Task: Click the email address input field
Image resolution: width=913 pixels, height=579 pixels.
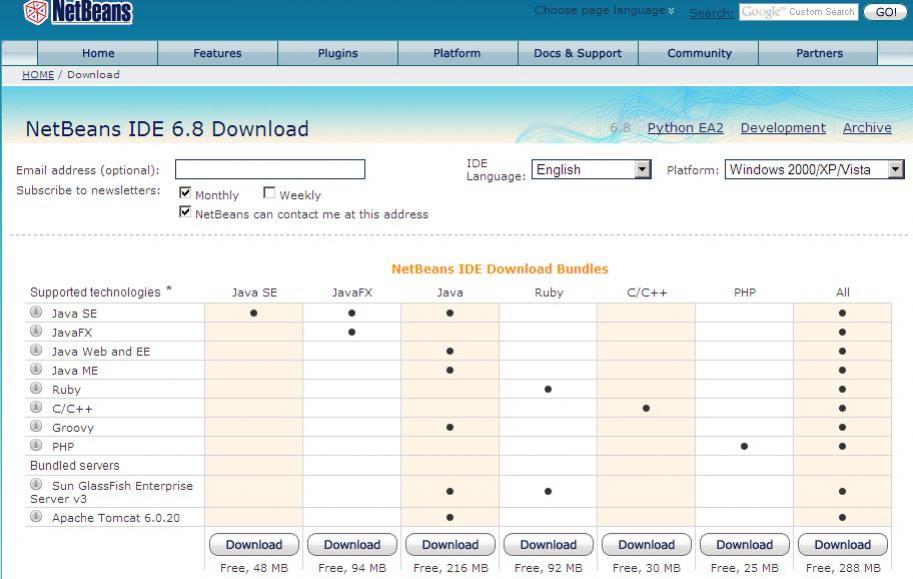Action: pyautogui.click(x=270, y=170)
